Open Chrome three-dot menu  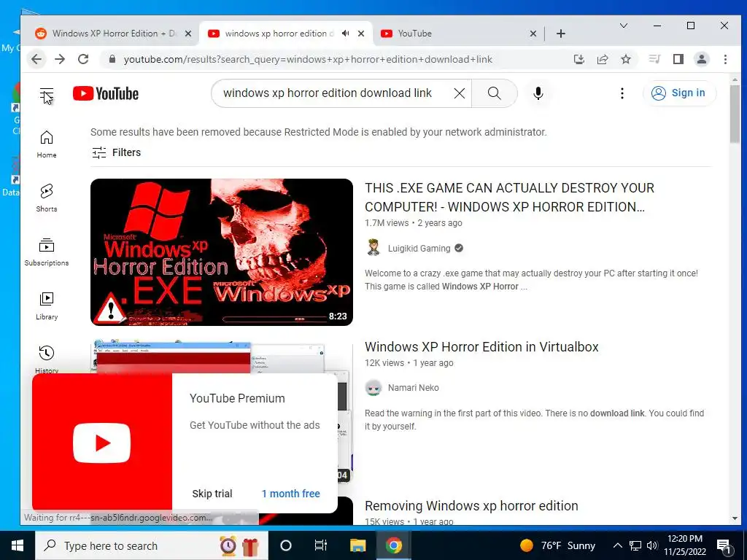pos(725,59)
